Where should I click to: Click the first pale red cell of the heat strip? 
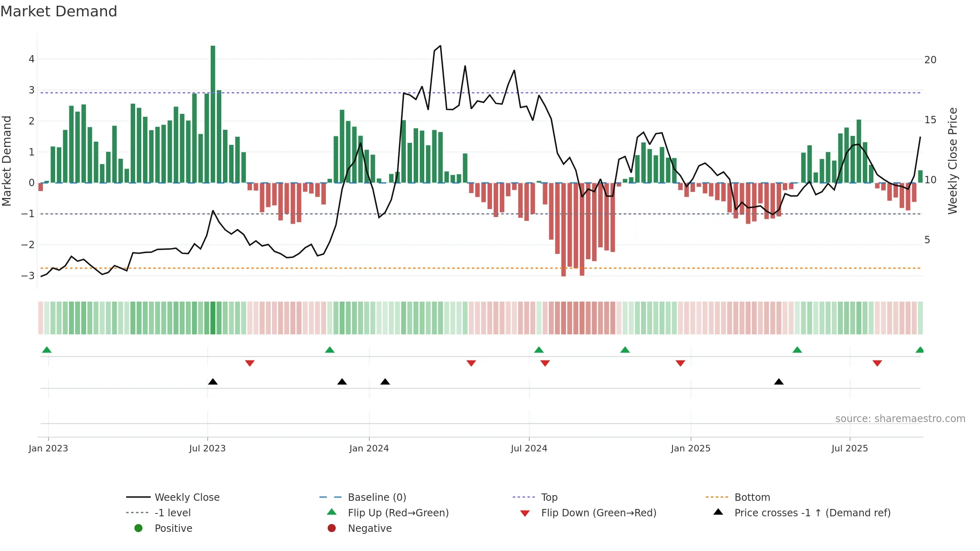click(x=40, y=318)
